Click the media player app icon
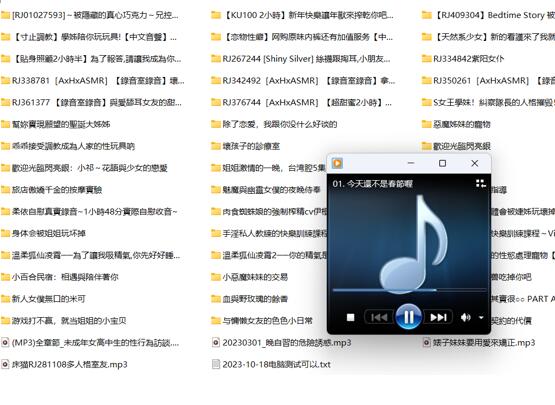 tap(337, 163)
